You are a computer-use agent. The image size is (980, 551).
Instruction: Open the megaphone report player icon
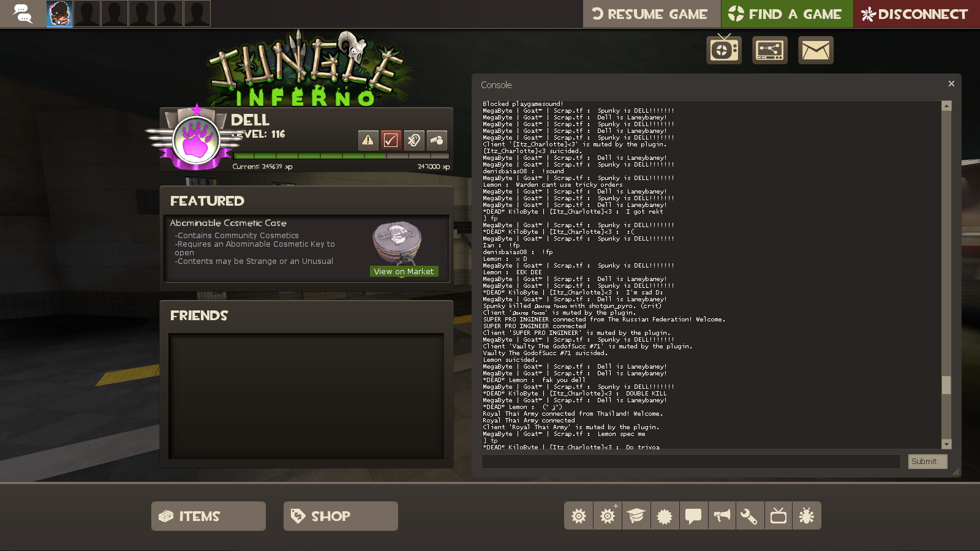click(722, 516)
